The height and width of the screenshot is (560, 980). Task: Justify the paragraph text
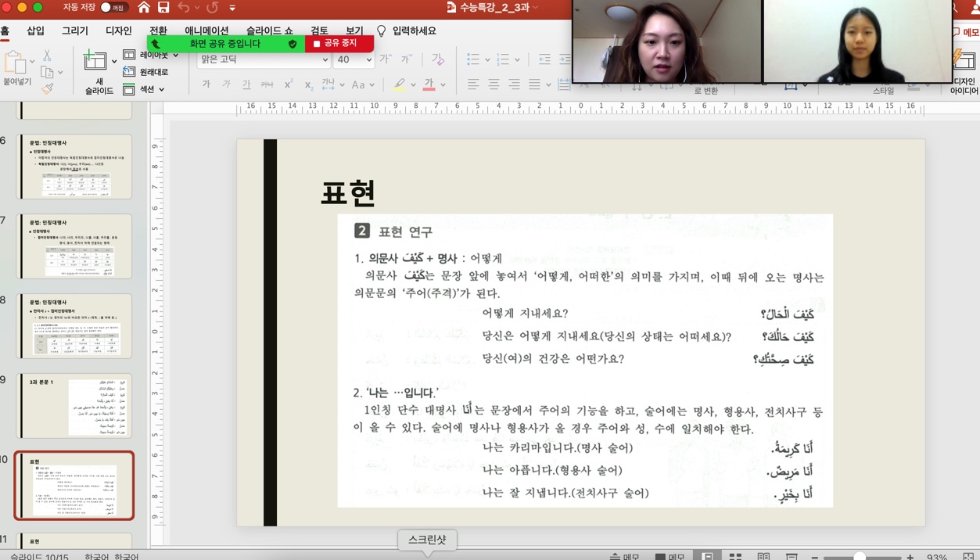534,84
